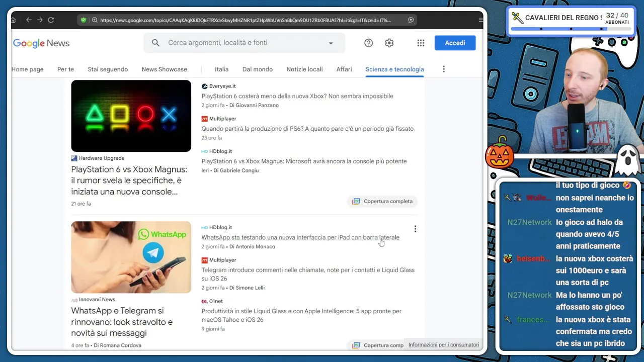Click the Accedi sign-in button
The height and width of the screenshot is (362, 644).
pos(455,43)
